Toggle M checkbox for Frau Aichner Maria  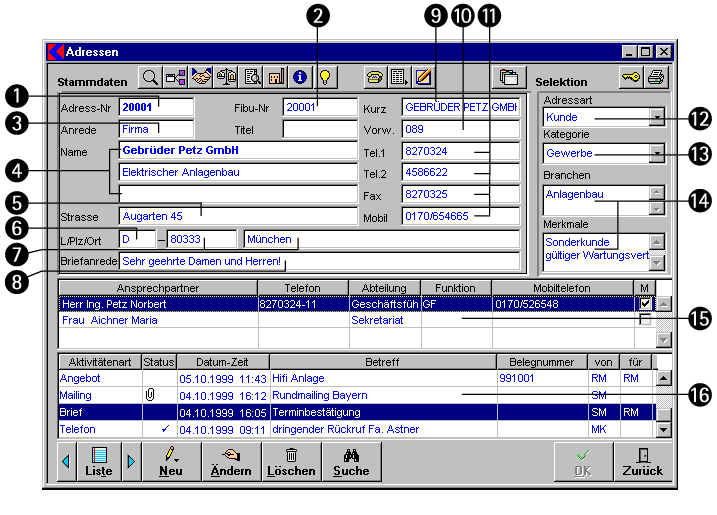(x=646, y=320)
